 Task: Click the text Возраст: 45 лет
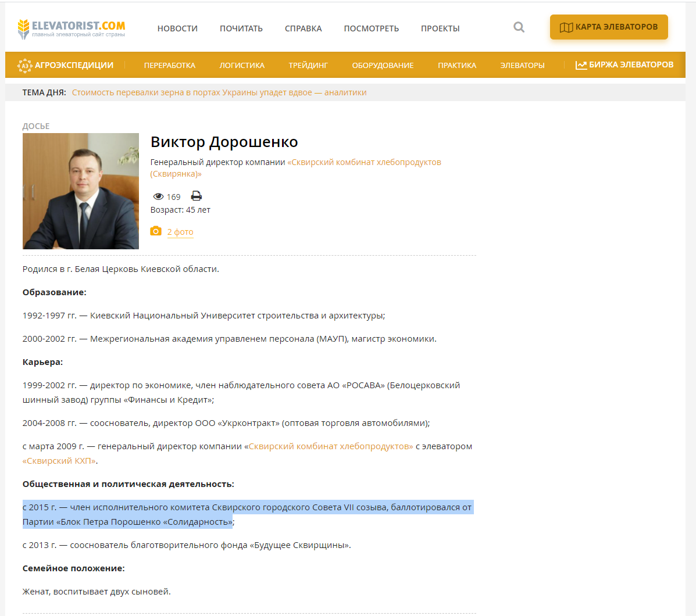click(x=180, y=210)
